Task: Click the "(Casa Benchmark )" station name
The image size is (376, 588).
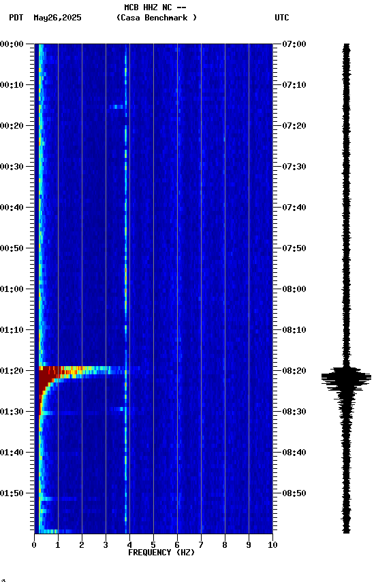Action: click(x=157, y=18)
